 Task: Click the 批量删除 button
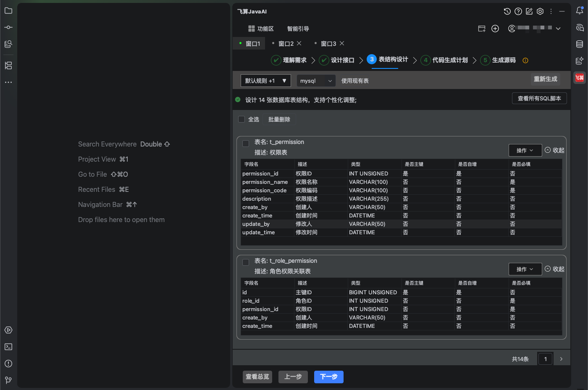pyautogui.click(x=279, y=119)
